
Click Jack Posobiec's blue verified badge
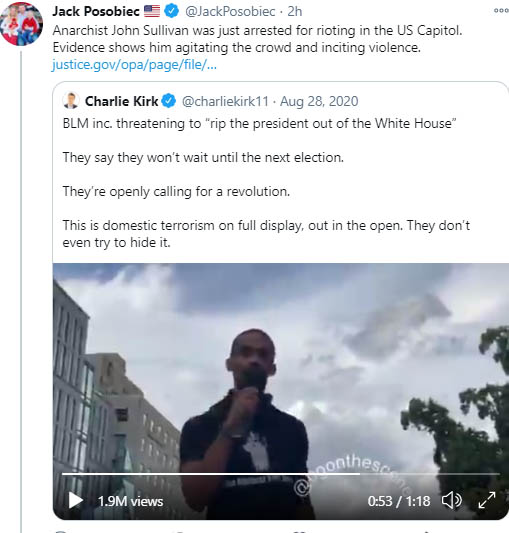171,11
